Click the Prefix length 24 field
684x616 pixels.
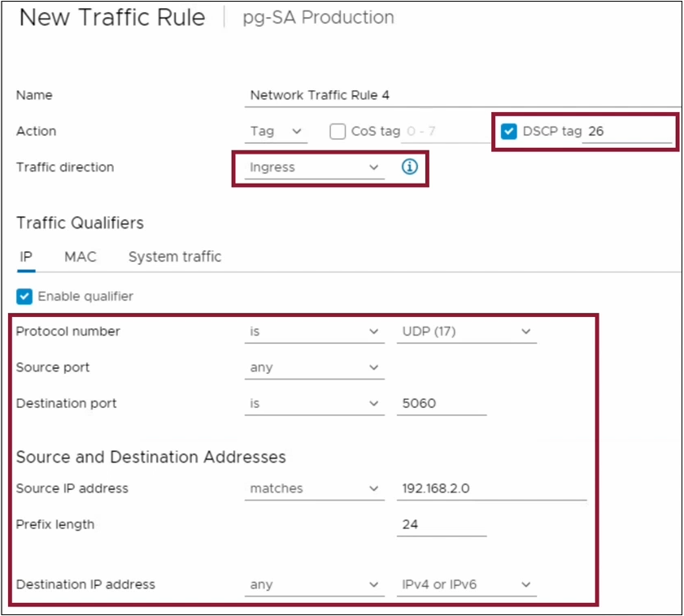439,524
